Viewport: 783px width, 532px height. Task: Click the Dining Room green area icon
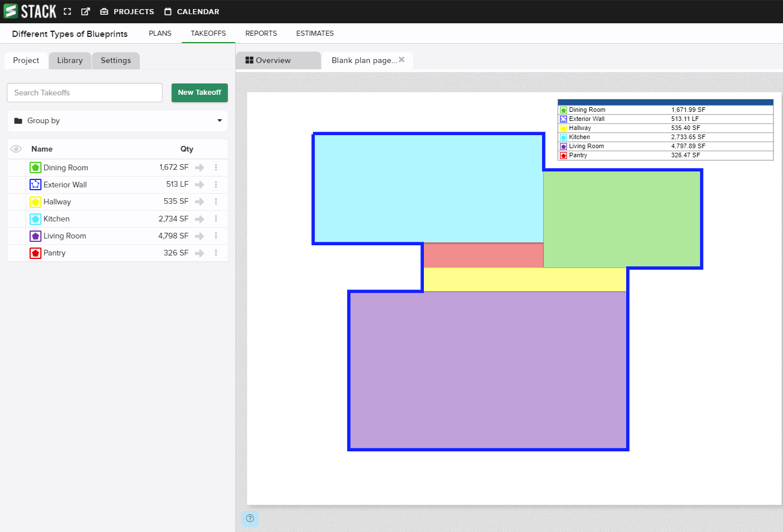[35, 167]
